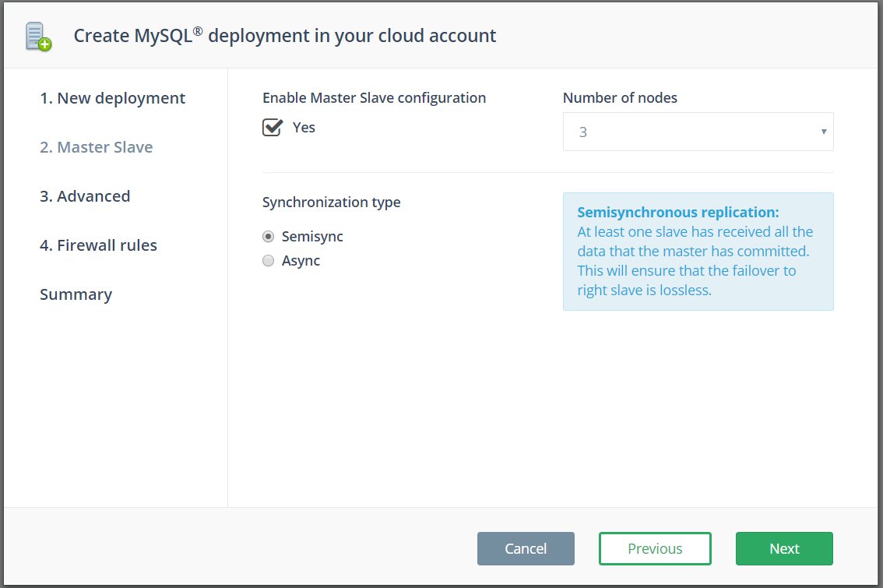Click the Semisync label text
This screenshot has height=588, width=883.
click(x=312, y=237)
